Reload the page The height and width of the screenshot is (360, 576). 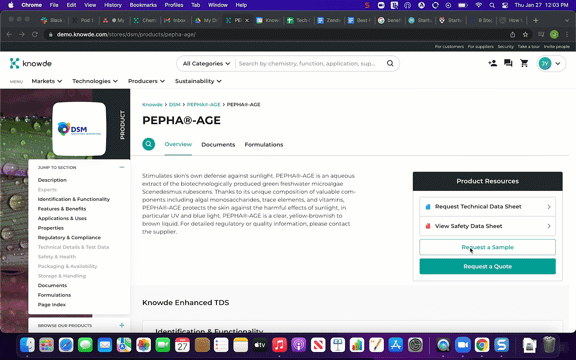point(35,34)
